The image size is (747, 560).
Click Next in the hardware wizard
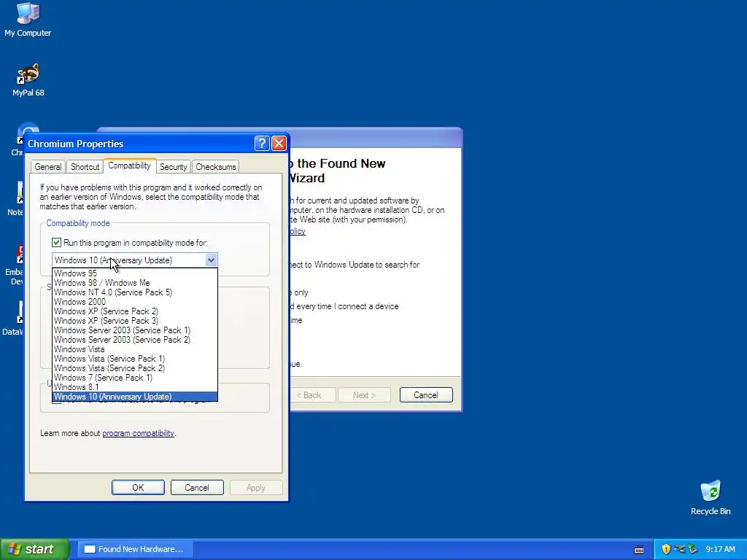click(x=365, y=394)
